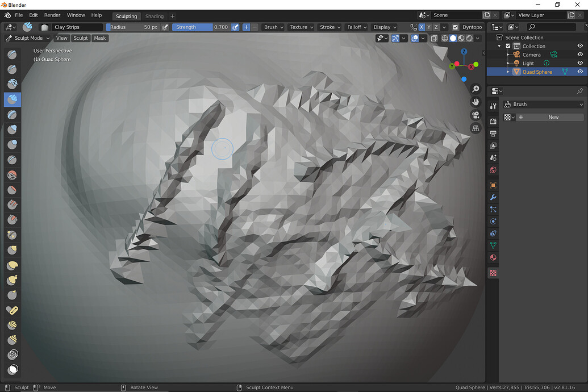
Task: Open the Texture dropdown
Action: [x=302, y=27]
